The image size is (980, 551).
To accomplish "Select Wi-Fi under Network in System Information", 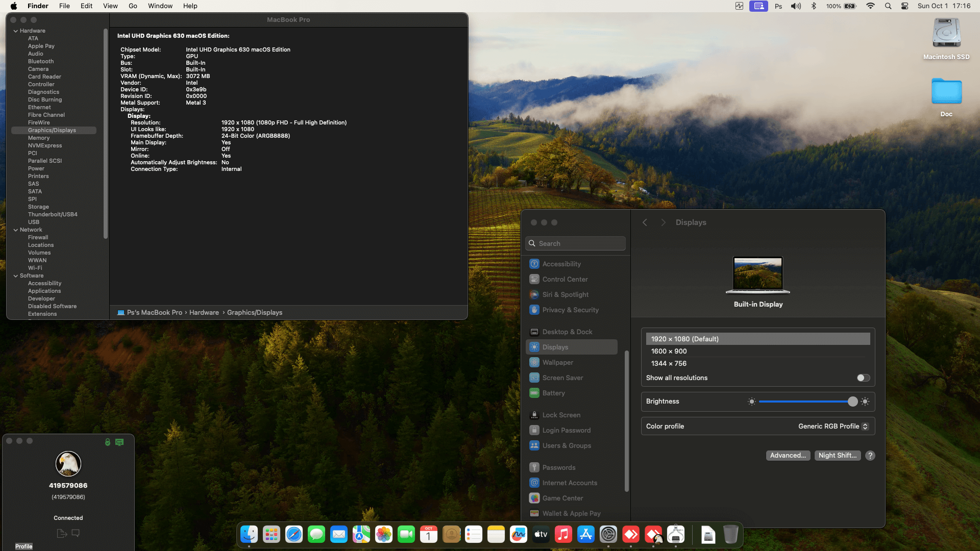I will click(54, 268).
